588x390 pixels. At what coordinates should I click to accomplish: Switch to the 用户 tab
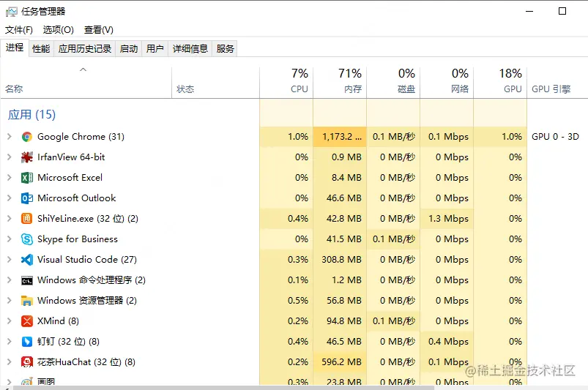pos(155,49)
